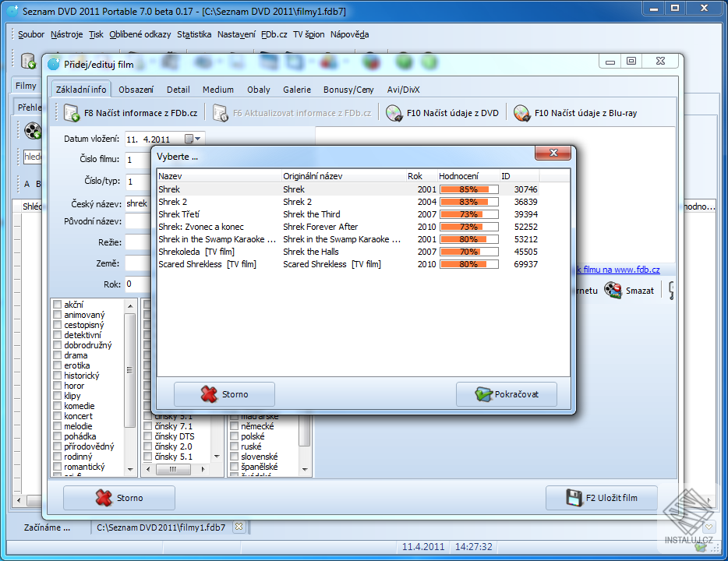
Task: Switch to the Obsazení tab
Action: [x=136, y=90]
